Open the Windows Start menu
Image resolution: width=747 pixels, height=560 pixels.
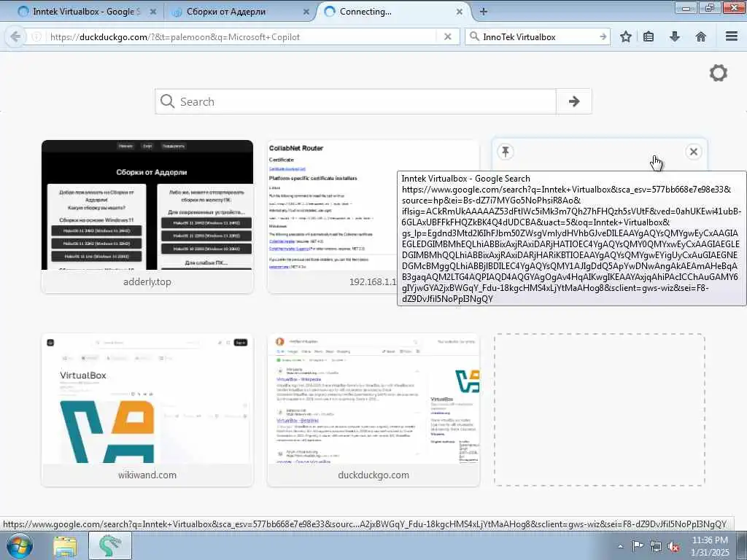pyautogui.click(x=20, y=545)
